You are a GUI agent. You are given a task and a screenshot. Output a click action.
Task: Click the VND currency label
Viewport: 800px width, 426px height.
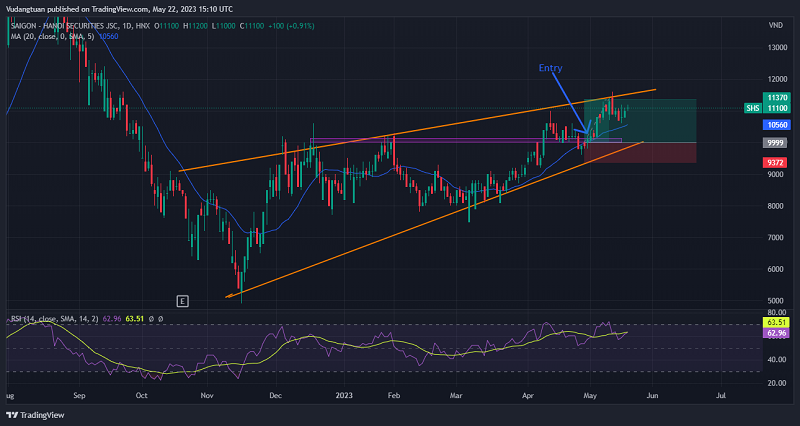[x=775, y=24]
